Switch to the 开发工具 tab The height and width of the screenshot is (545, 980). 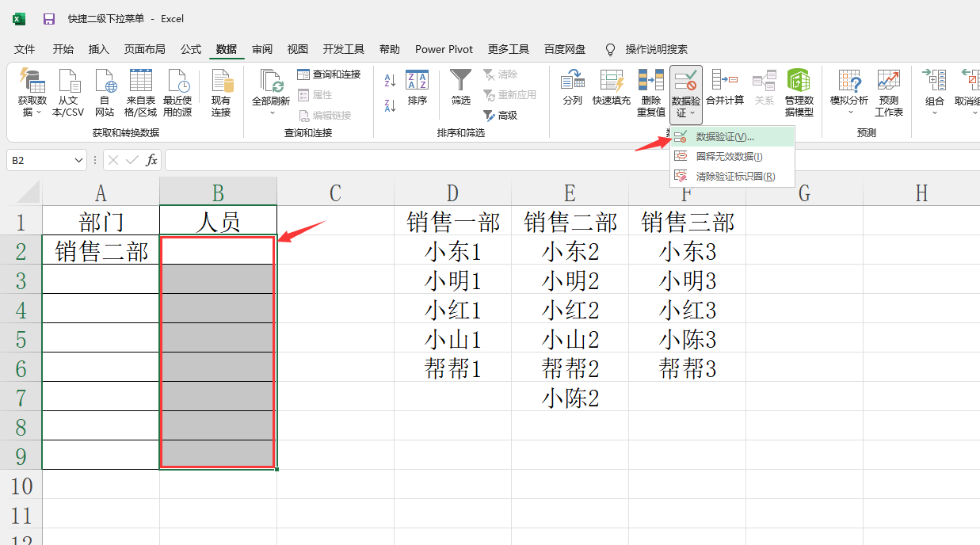click(344, 49)
